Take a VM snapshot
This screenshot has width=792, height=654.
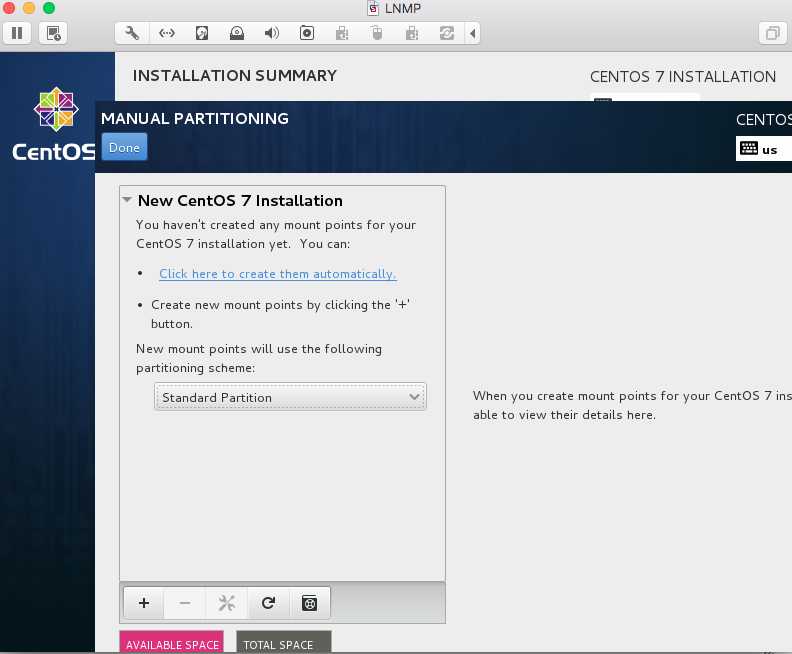point(53,33)
